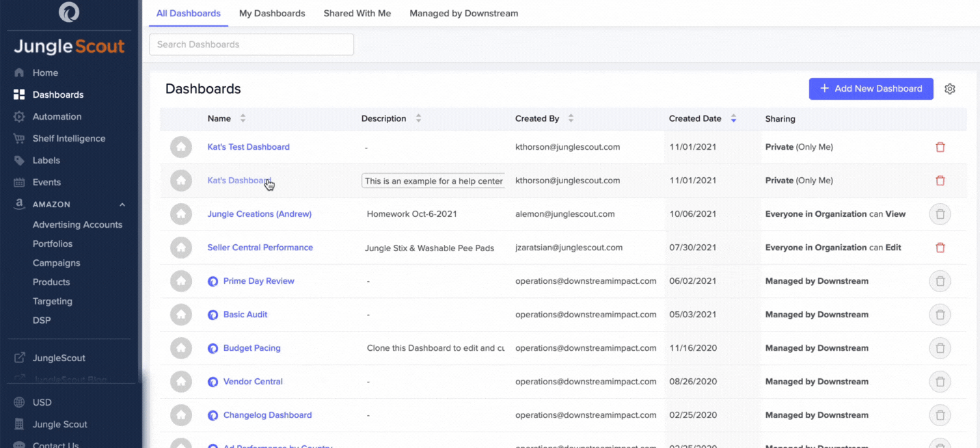Set Vendor Central as home
This screenshot has width=980, height=448.
181,382
